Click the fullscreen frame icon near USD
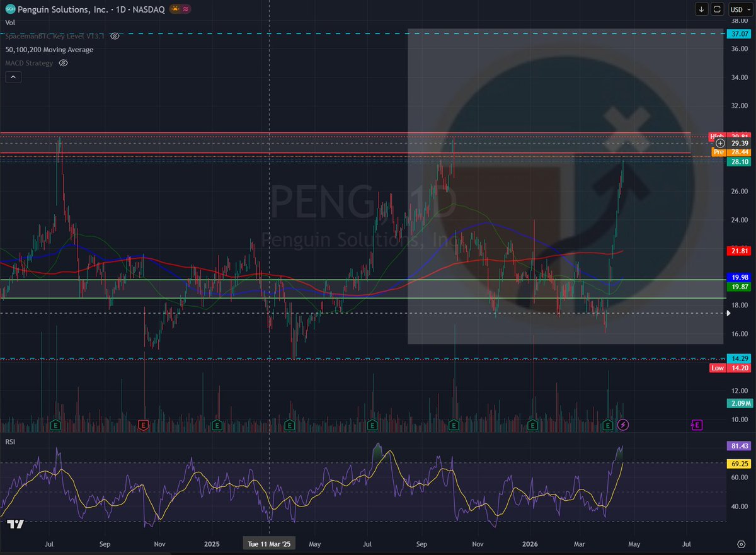The height and width of the screenshot is (555, 756). point(718,9)
